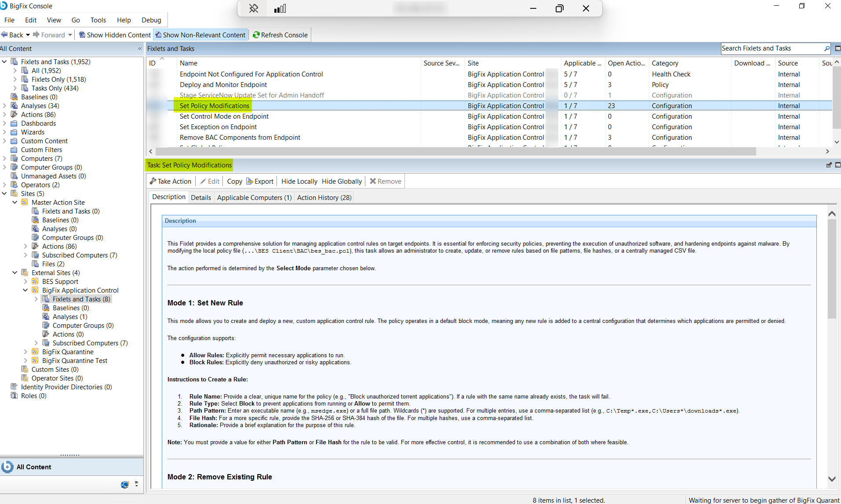Open the Edit menu
This screenshot has width=841, height=504.
tap(31, 20)
